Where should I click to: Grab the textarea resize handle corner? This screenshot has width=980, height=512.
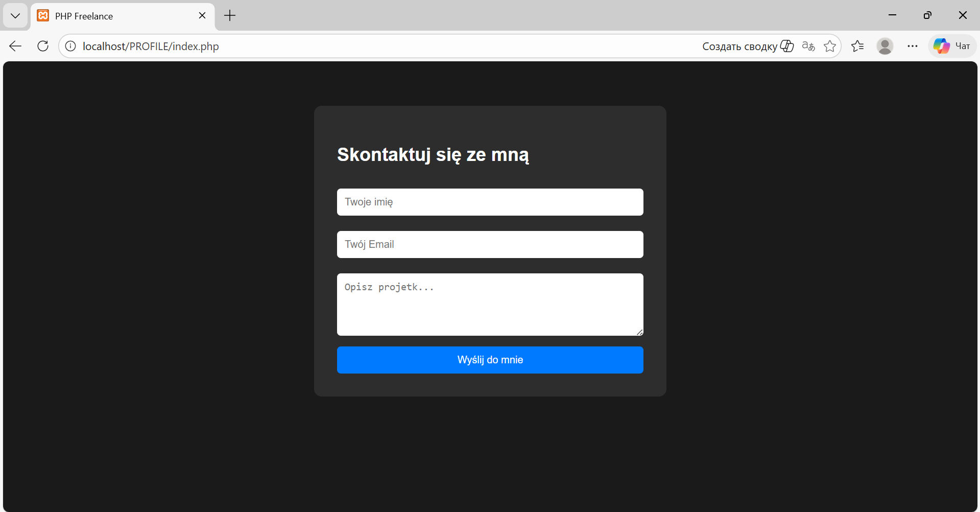(639, 332)
